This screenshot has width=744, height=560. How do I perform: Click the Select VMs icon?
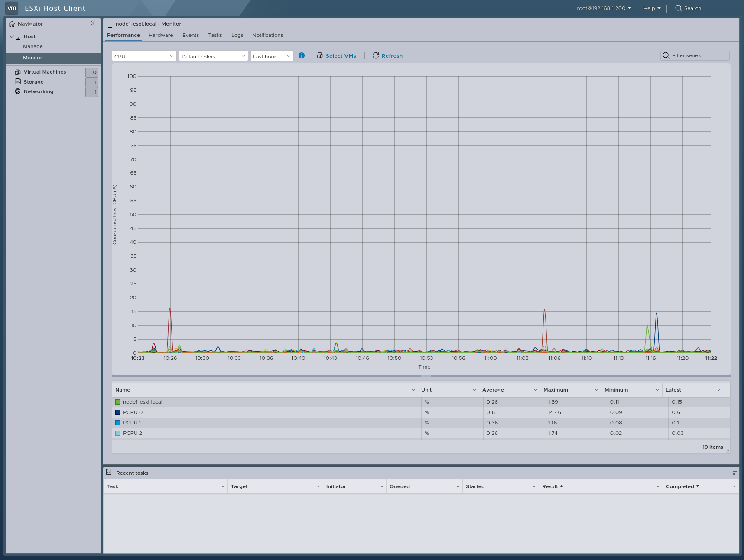[320, 55]
